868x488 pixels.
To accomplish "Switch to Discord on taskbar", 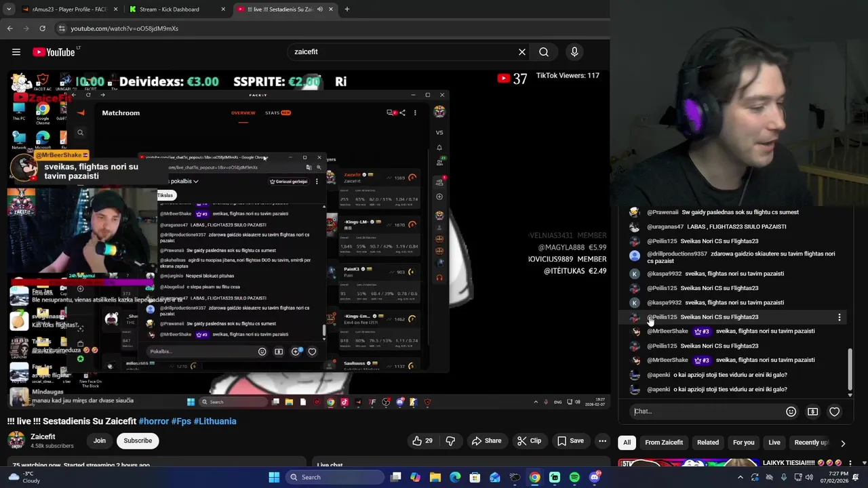I will (595, 477).
